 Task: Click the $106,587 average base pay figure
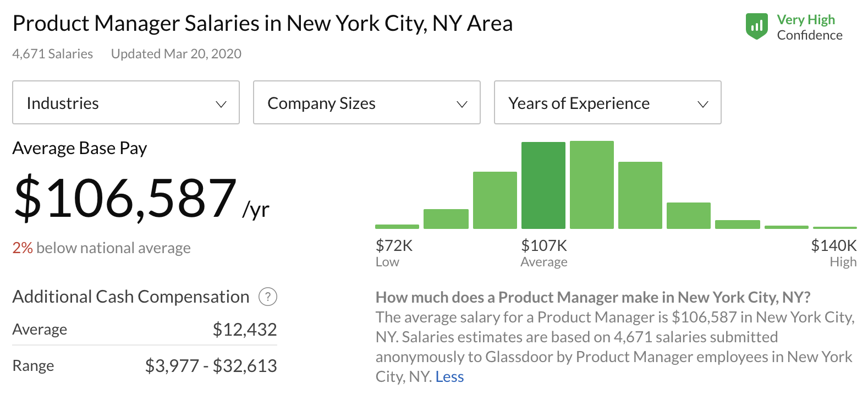point(125,198)
